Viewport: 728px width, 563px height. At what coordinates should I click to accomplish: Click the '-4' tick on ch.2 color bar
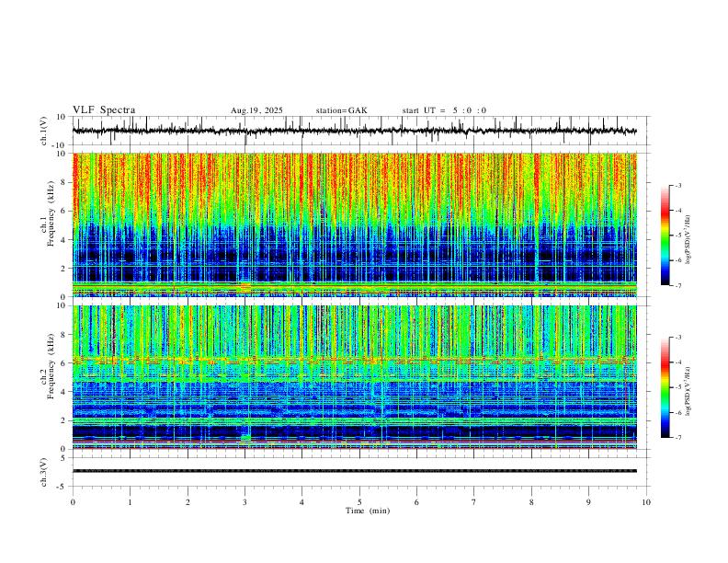coord(678,362)
